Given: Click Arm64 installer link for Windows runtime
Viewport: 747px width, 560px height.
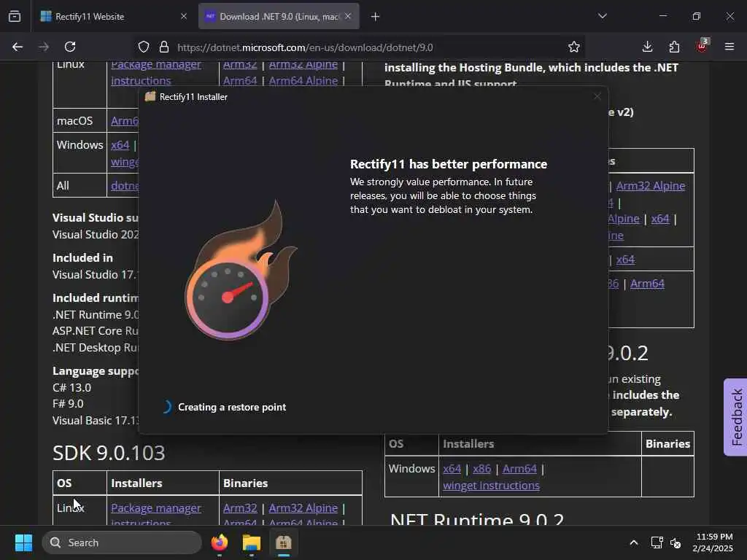Looking at the screenshot, I should [519, 469].
